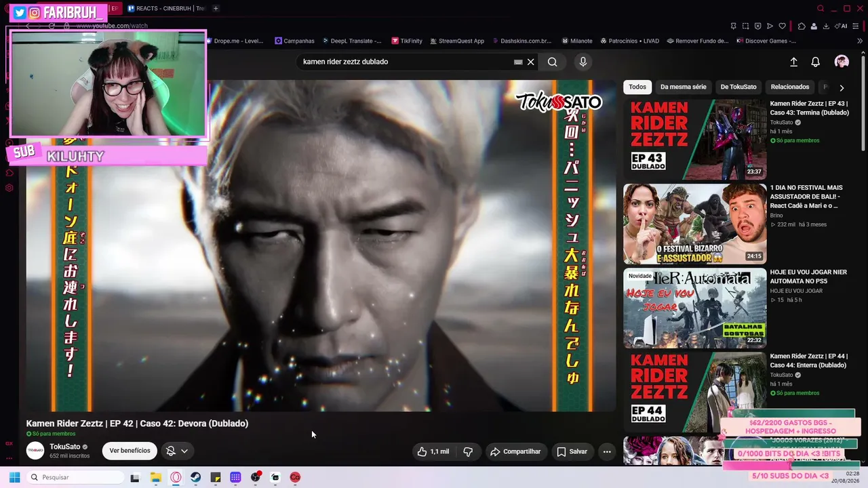Open browser downloads icon
The width and height of the screenshot is (868, 488).
[826, 26]
